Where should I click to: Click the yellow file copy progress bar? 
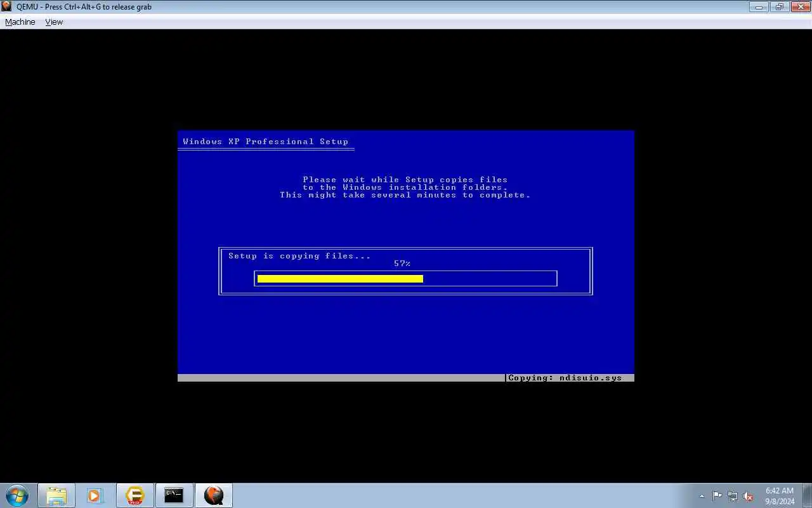[340, 278]
